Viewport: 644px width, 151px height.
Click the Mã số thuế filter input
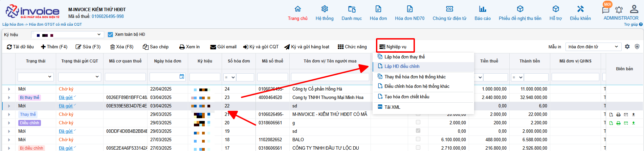(x=272, y=77)
